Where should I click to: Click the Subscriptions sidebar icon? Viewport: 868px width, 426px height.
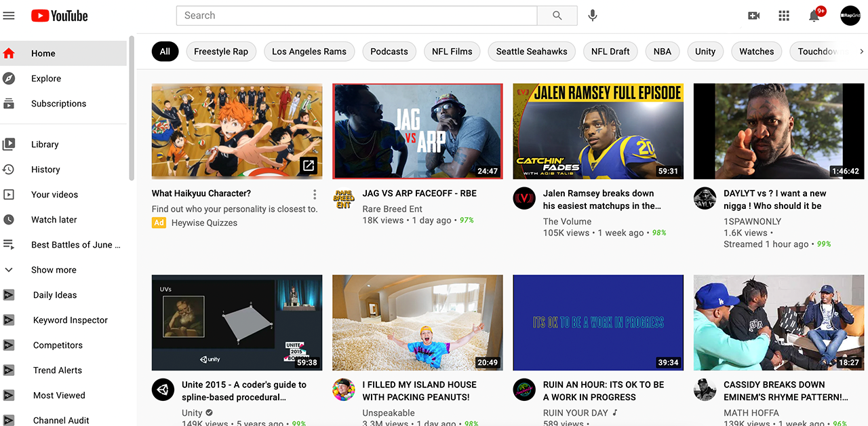pyautogui.click(x=9, y=103)
